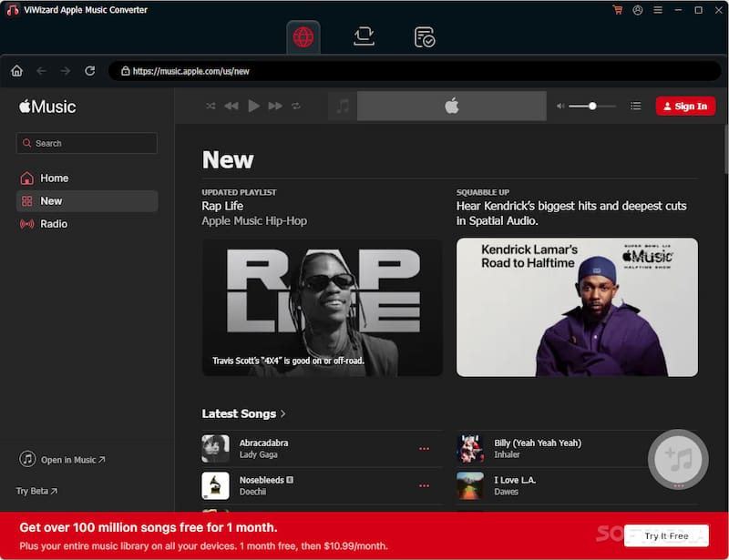Open the Rap Life playlist title
This screenshot has width=729, height=560.
tap(222, 206)
